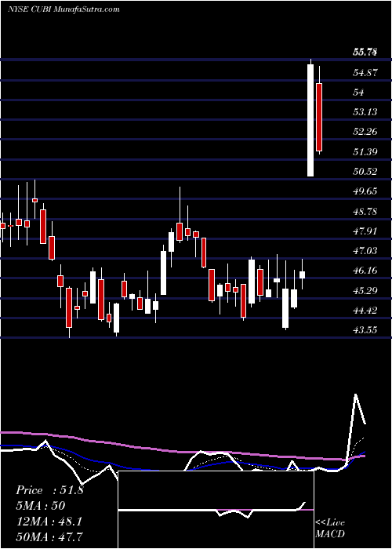Click the white spike peak in indicator line
The image size is (392, 549).
coord(356,395)
